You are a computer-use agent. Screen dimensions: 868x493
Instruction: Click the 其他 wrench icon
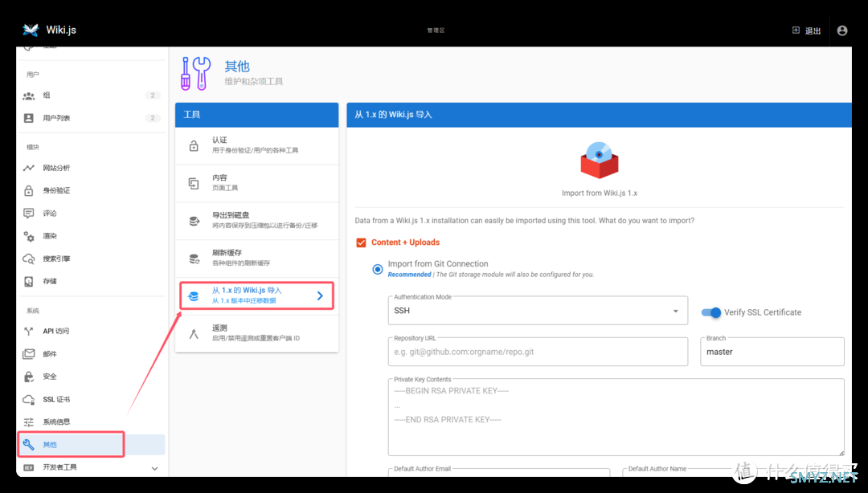click(x=29, y=444)
